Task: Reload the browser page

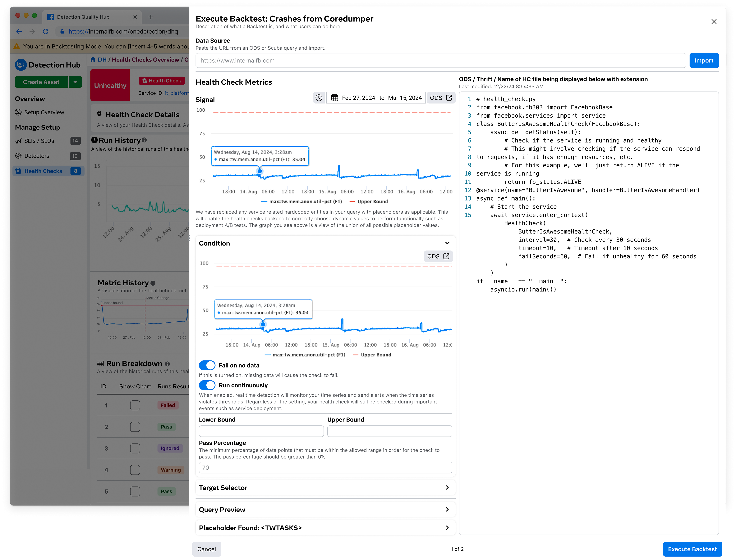Action: [46, 32]
